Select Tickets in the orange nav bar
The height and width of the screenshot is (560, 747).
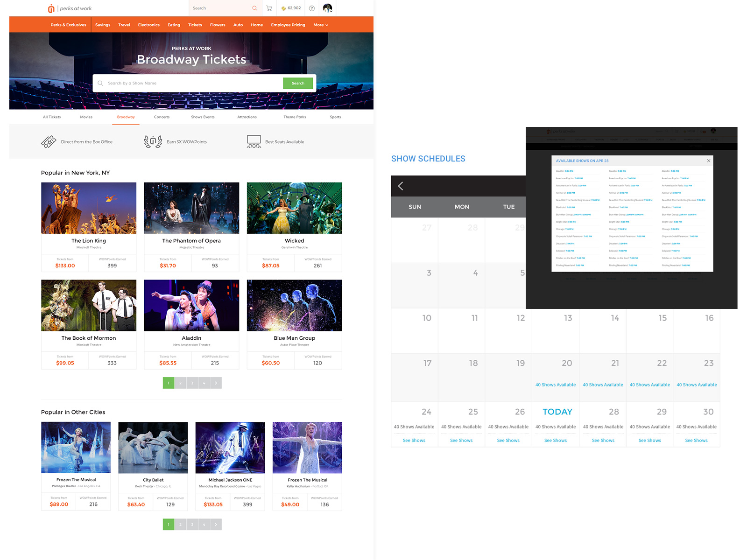point(195,25)
